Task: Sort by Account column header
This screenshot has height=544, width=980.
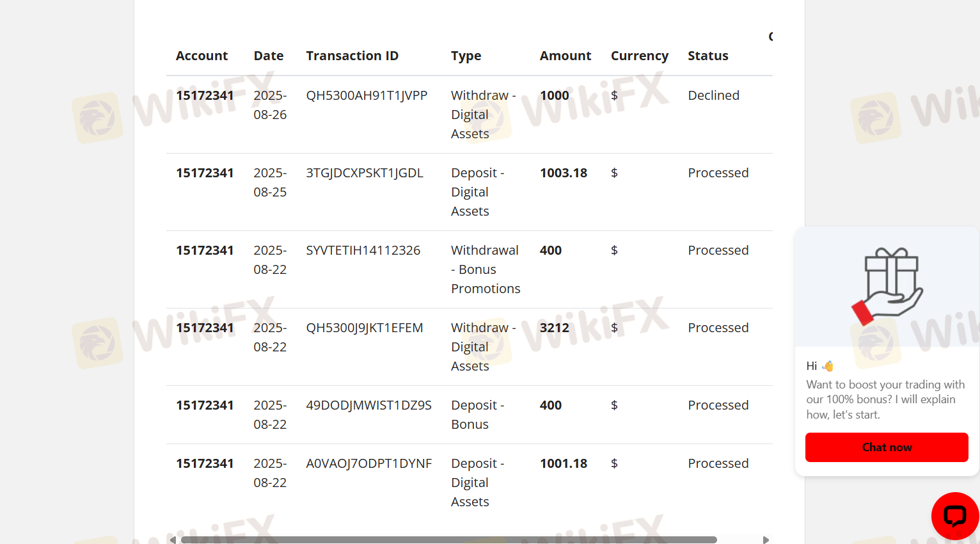Action: point(202,56)
